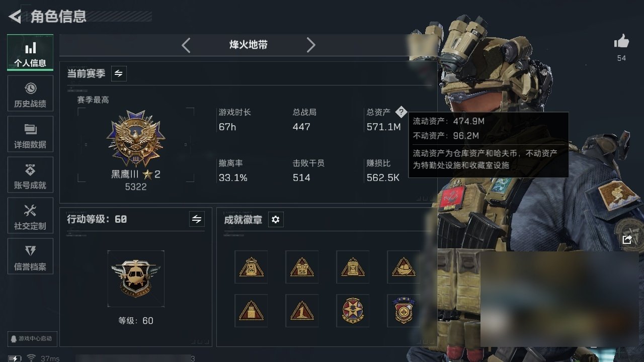
Task: Switch to previous mode with left chevron
Action: coord(186,45)
